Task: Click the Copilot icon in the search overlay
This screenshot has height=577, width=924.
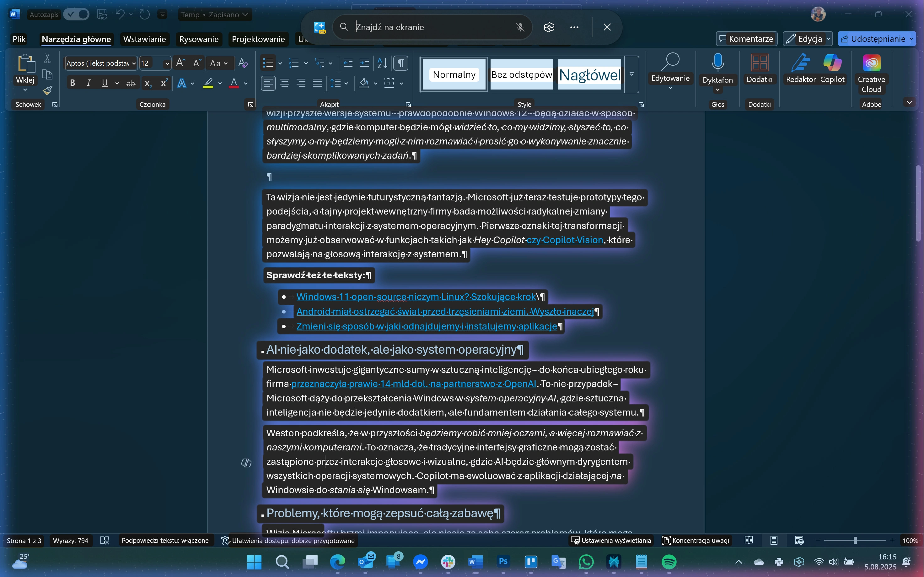Action: [549, 27]
